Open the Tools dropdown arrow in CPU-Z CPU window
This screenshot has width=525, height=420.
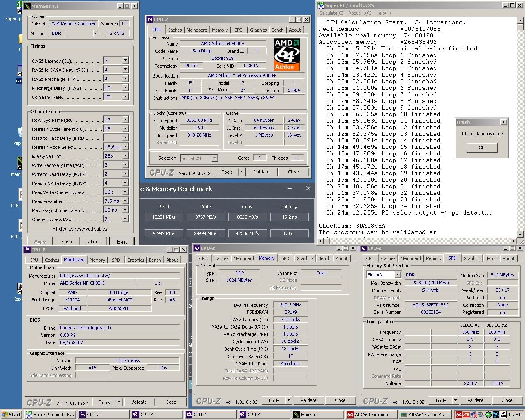click(242, 172)
